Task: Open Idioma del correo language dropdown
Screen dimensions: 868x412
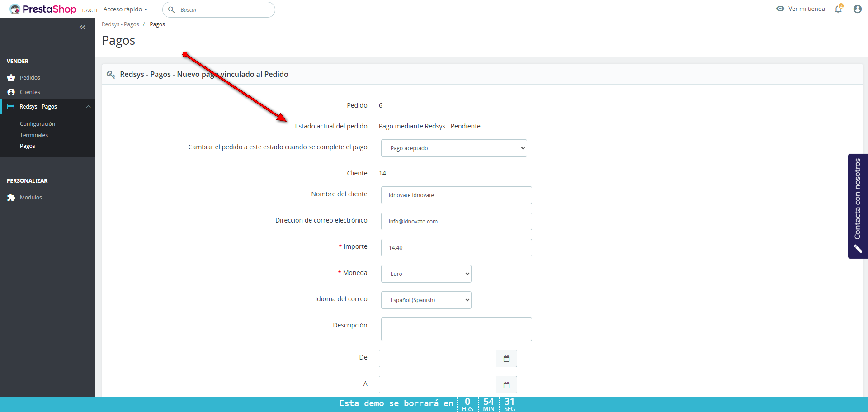Action: [x=426, y=300]
